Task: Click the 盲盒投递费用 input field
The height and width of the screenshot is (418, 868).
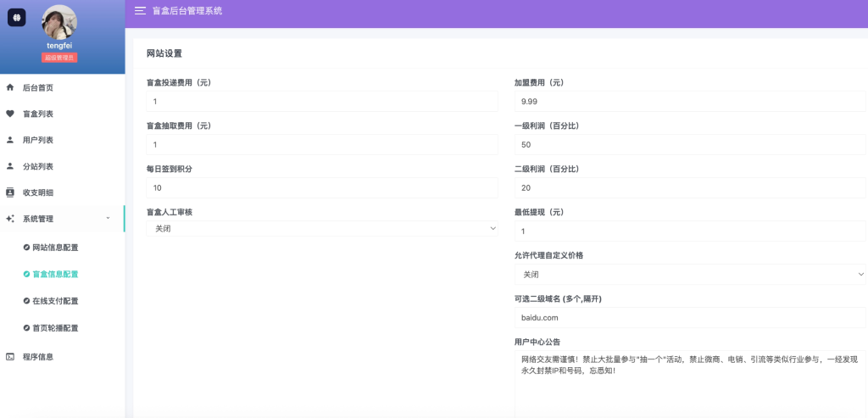Action: pyautogui.click(x=322, y=101)
